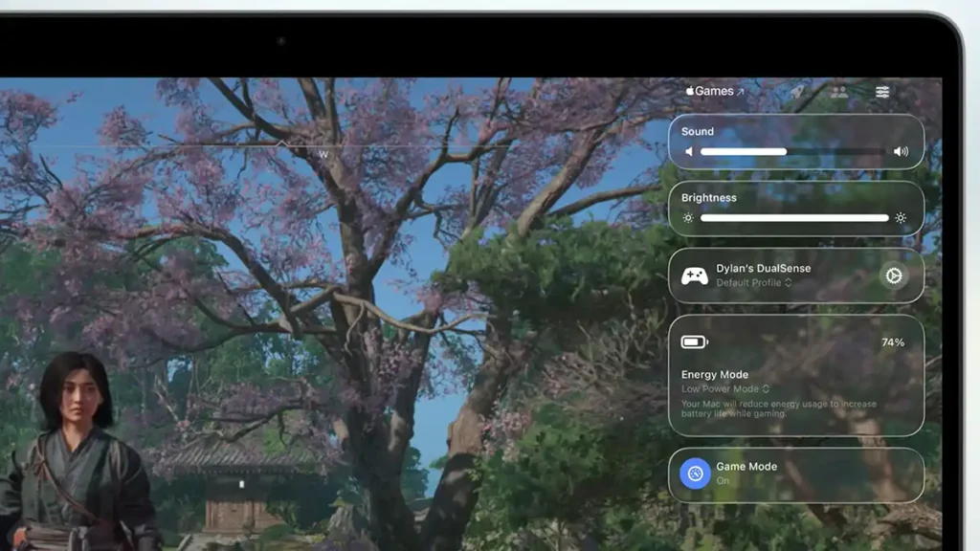
Task: Open the Games app link
Action: tap(714, 91)
